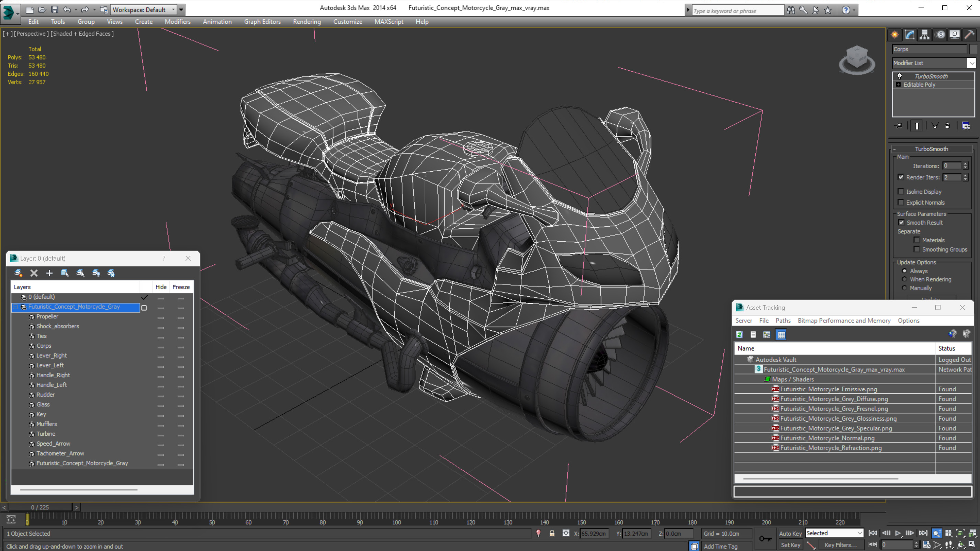Click the binoculars search icon
Viewport: 980px width, 551px height.
point(790,10)
